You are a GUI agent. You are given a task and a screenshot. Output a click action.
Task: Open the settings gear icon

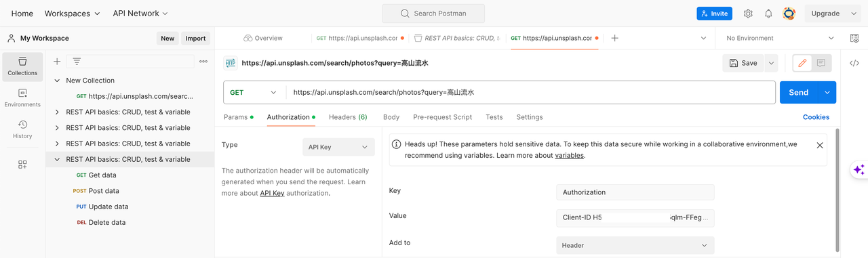point(748,14)
